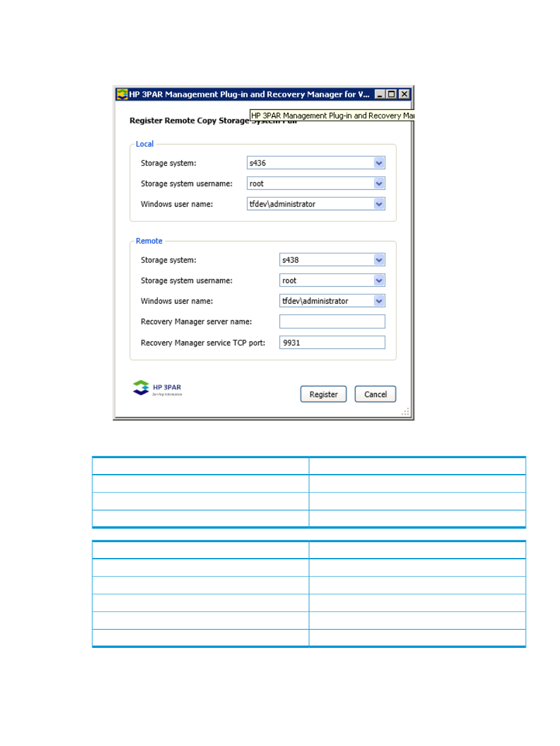Click the Local tfdev\administrator value

pyautogui.click(x=282, y=204)
